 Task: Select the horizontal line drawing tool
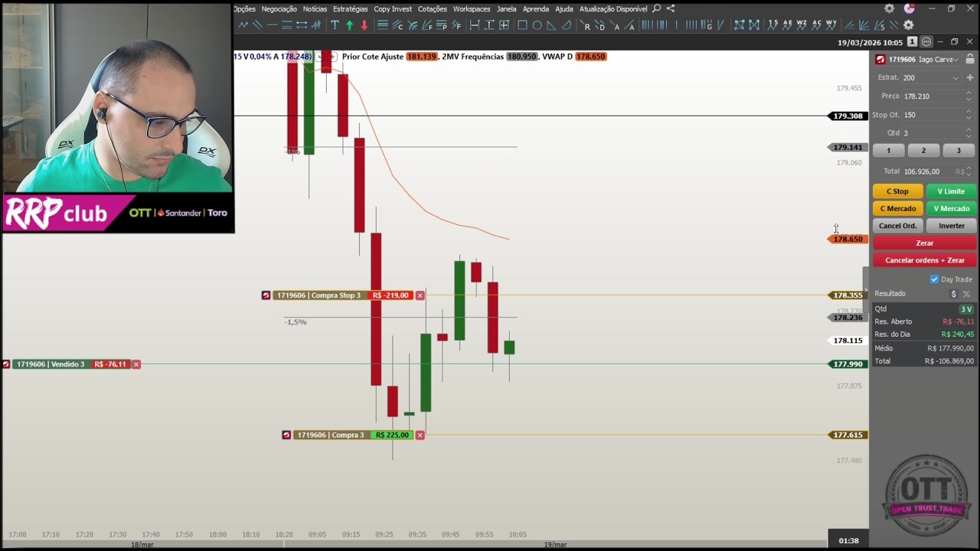[272, 25]
